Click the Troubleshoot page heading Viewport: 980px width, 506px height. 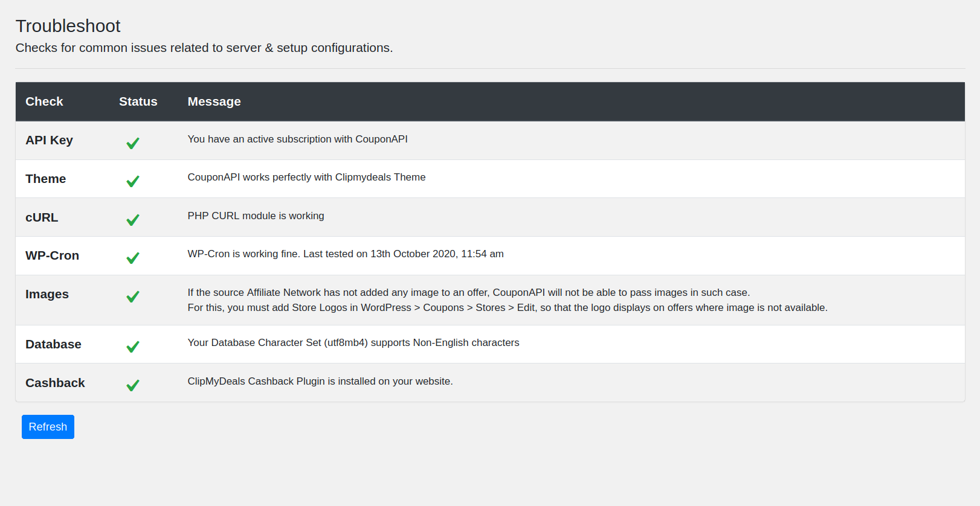tap(68, 26)
